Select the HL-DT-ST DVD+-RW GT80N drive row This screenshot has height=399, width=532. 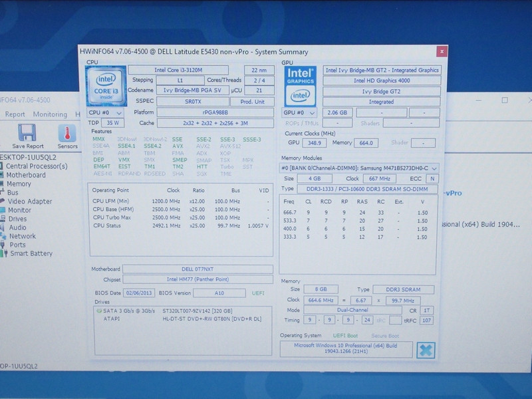[x=182, y=319]
